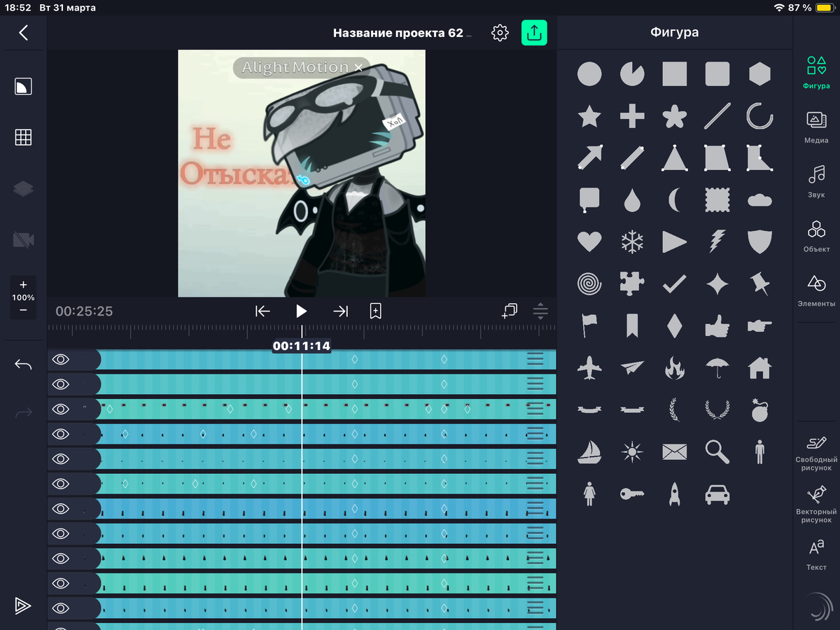Insert the water drop shape
The width and height of the screenshot is (840, 630).
632,201
